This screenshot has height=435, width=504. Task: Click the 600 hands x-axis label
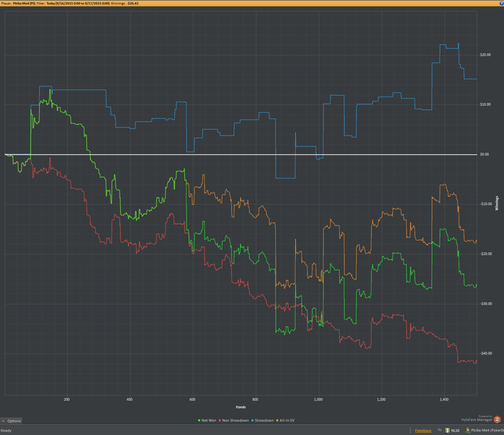[192, 400]
